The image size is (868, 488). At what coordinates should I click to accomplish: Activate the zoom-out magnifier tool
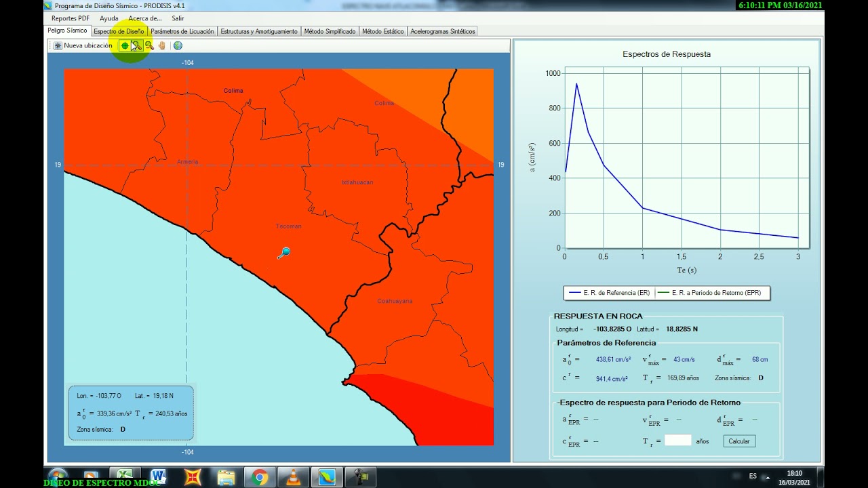tap(149, 45)
